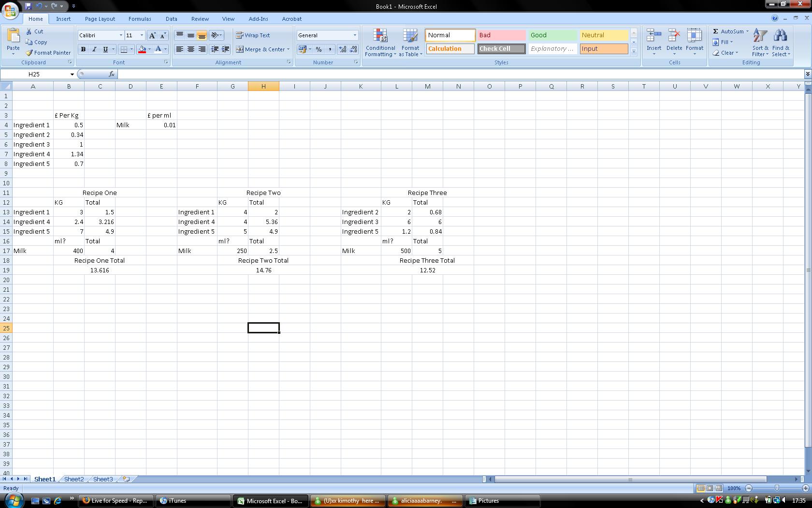The image size is (812, 508).
Task: Apply the Good cell style
Action: click(x=552, y=35)
